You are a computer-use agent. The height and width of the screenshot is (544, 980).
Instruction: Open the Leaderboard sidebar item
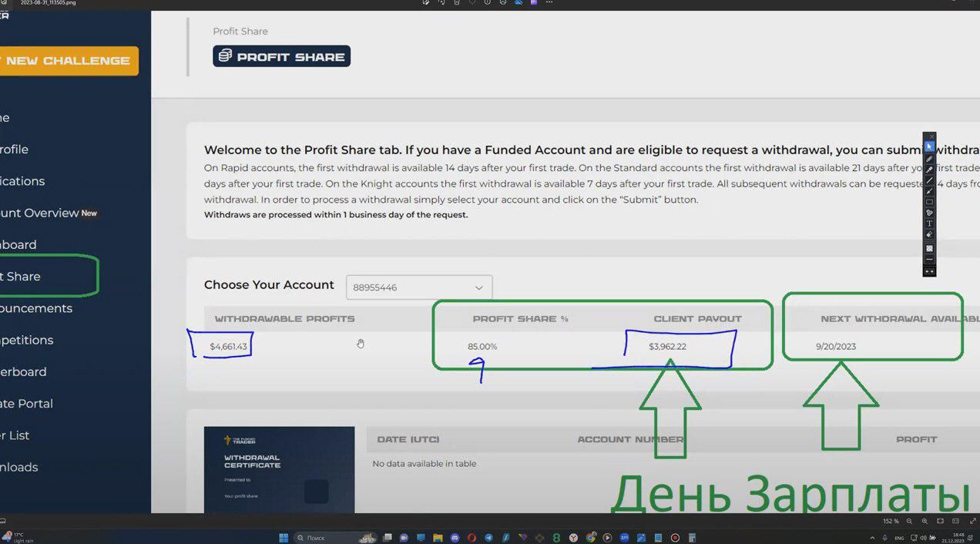point(23,371)
